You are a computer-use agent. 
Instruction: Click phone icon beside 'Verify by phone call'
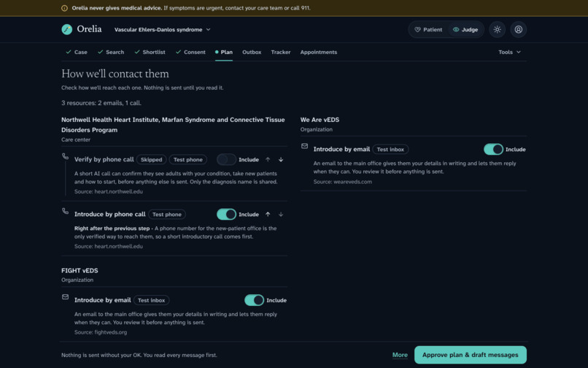[x=65, y=156]
